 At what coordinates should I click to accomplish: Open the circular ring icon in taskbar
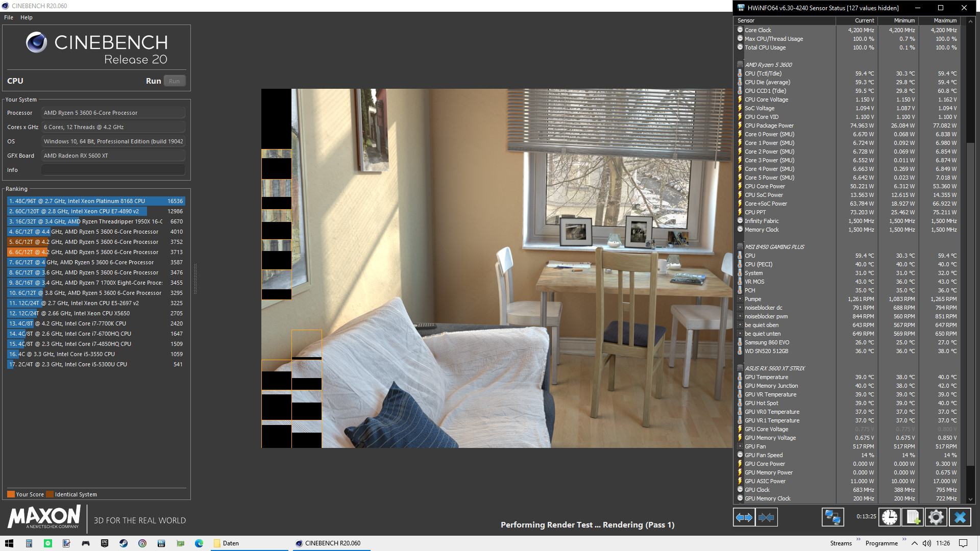pyautogui.click(x=142, y=543)
